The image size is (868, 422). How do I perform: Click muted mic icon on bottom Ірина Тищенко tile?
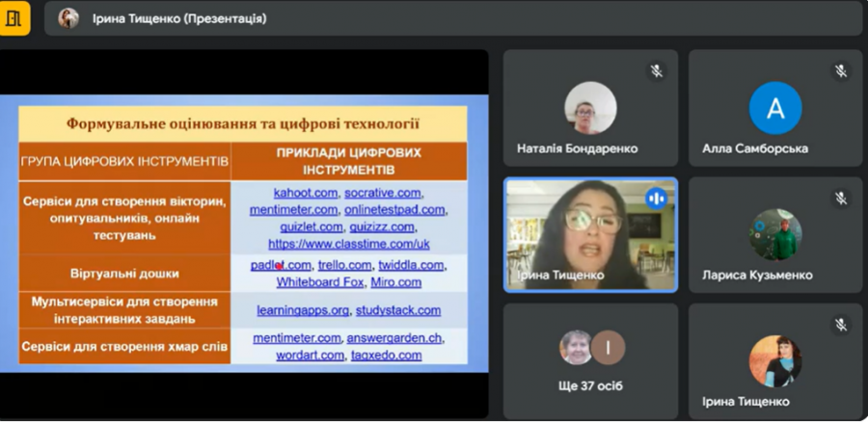841,325
